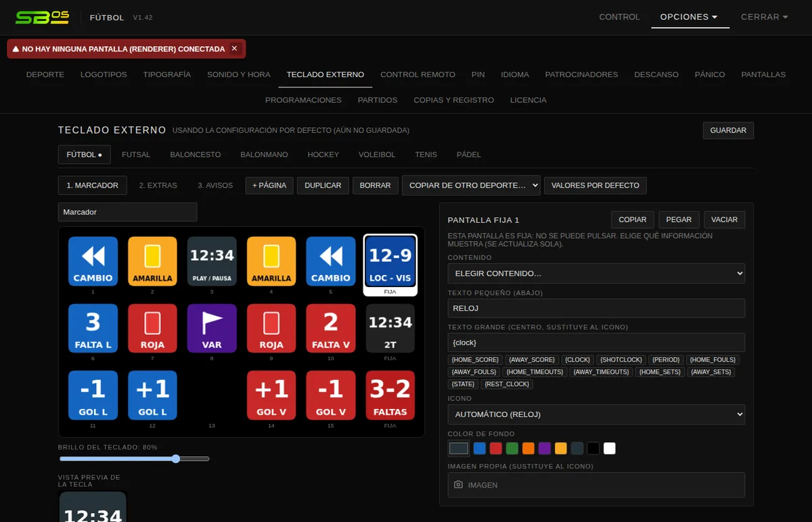Click the VACIAR button

pyautogui.click(x=725, y=220)
